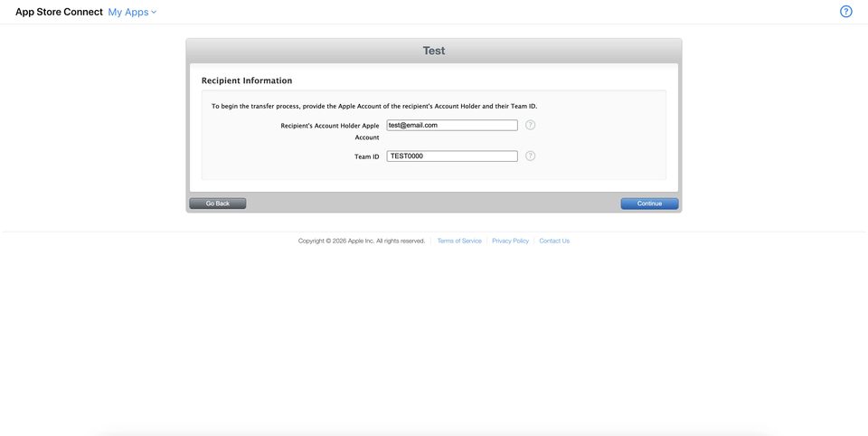
Task: Open the Privacy Policy link
Action: tap(510, 241)
